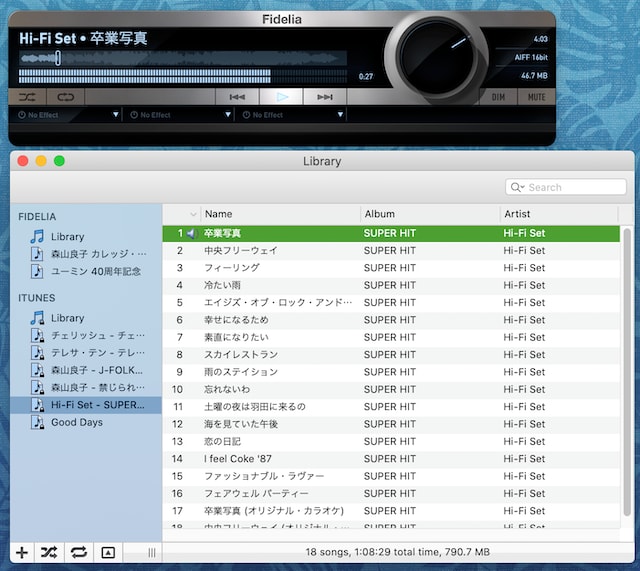Select track スカイレストラン
Screen dimensions: 640x571
(x=391, y=355)
